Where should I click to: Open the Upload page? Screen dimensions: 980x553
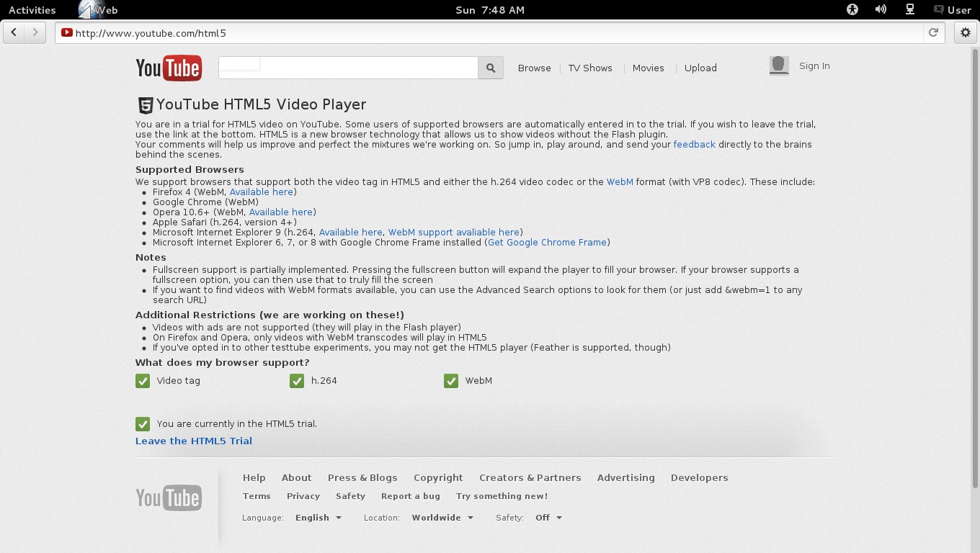(700, 68)
